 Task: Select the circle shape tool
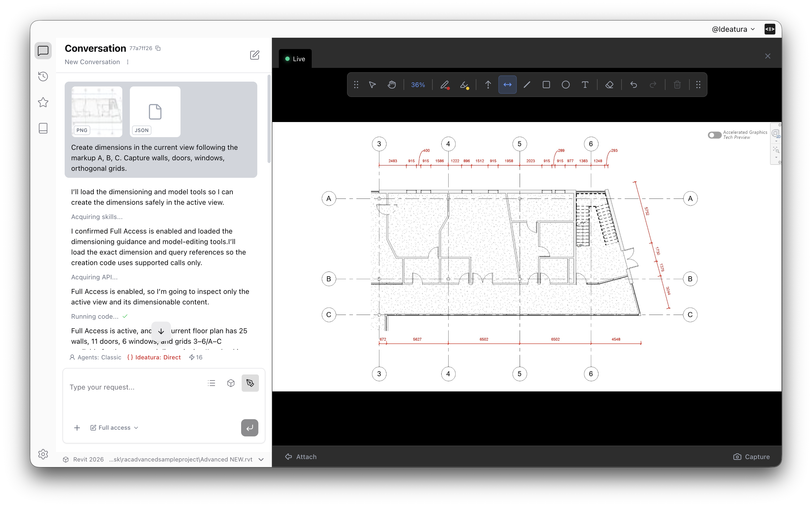point(565,85)
